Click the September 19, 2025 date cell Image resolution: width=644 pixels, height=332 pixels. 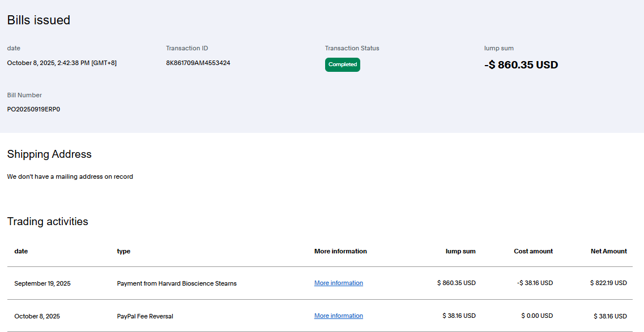click(x=42, y=283)
